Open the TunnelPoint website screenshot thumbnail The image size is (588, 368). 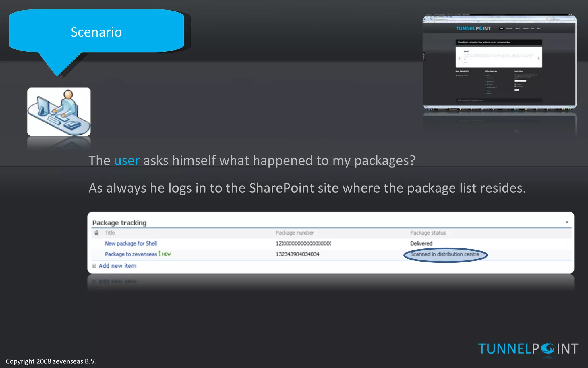point(500,62)
